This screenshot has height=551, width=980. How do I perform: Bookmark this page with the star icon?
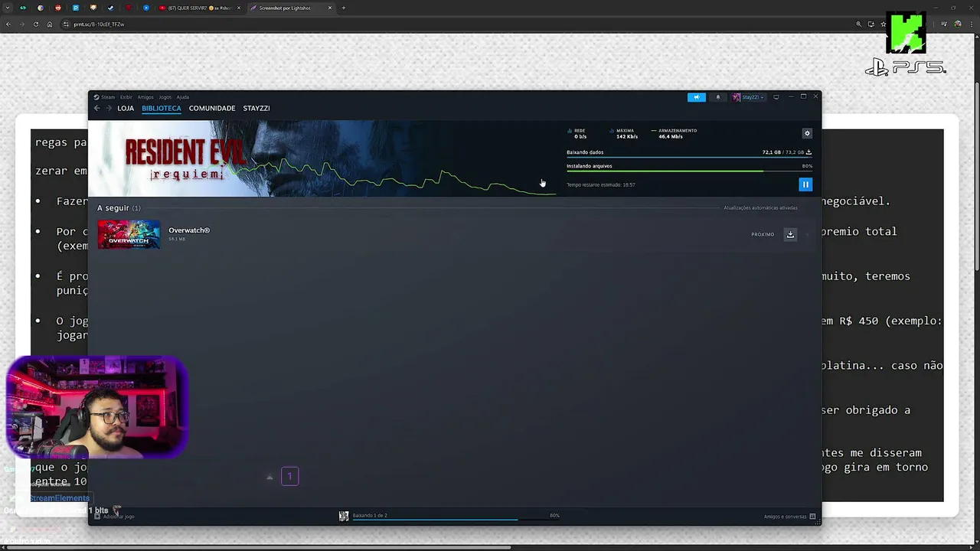(884, 24)
